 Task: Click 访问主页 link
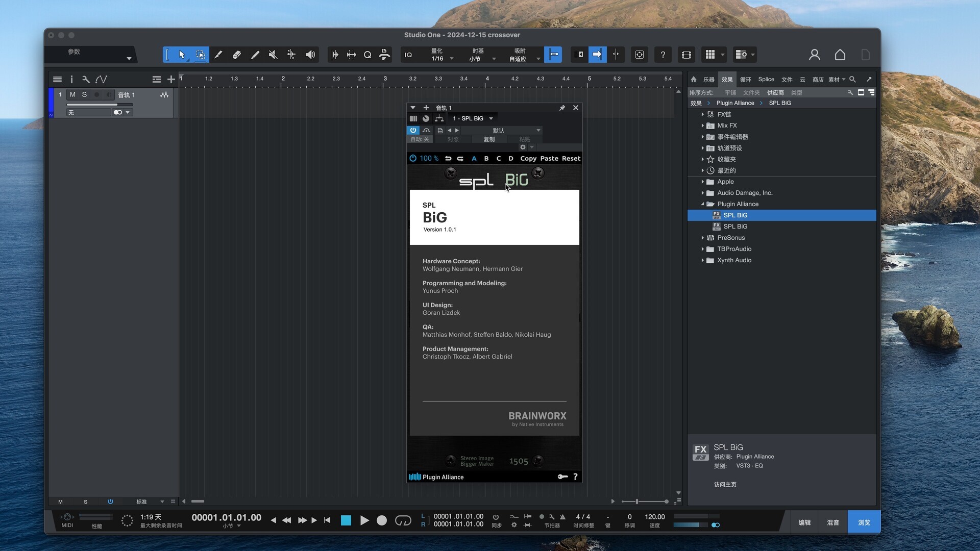(725, 485)
